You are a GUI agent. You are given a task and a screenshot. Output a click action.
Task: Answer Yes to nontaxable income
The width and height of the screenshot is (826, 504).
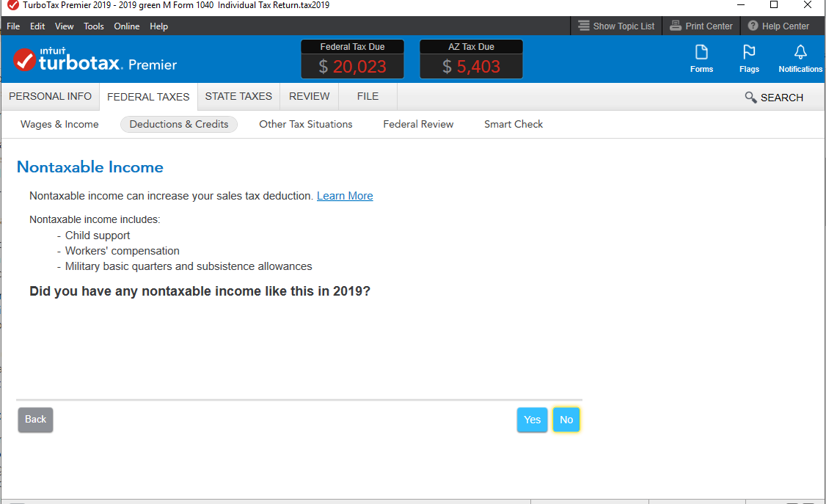532,420
